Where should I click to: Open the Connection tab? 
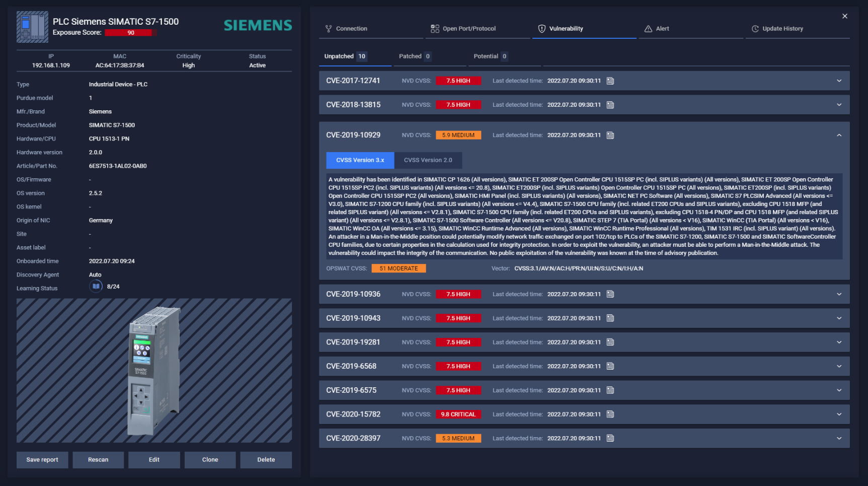(x=371, y=29)
